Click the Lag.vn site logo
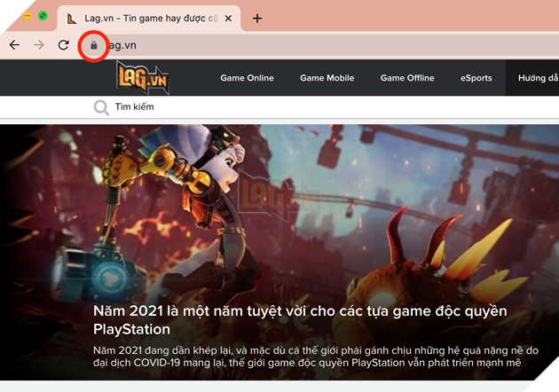 click(143, 77)
